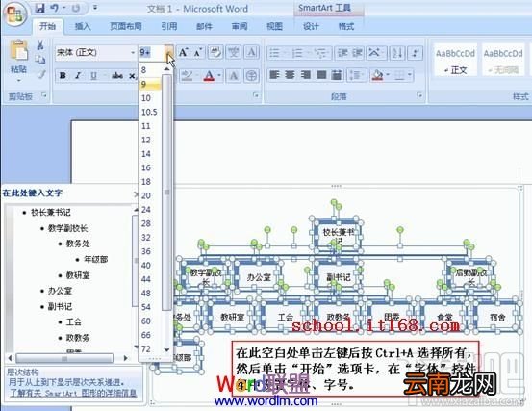This screenshot has height=411, width=532.
Task: Select 教务处 in text pane
Action: click(78, 244)
